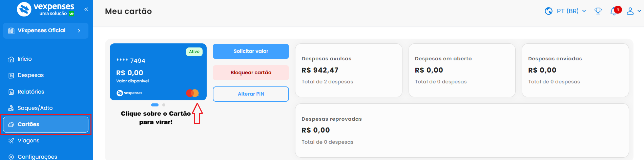Click the home icon beside Início
This screenshot has width=644, height=160.
tap(11, 59)
